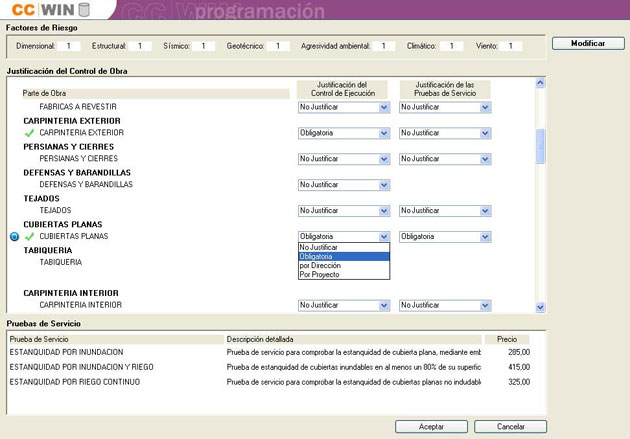The height and width of the screenshot is (439, 630).
Task: Click the green checkmark beside CARPINTERIA EXTERIOR
Action: point(29,132)
